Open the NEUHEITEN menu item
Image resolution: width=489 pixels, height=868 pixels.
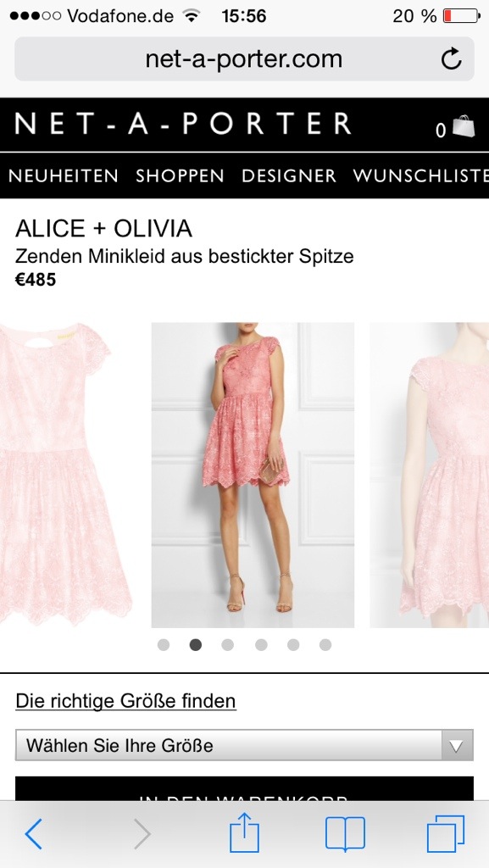(x=63, y=176)
